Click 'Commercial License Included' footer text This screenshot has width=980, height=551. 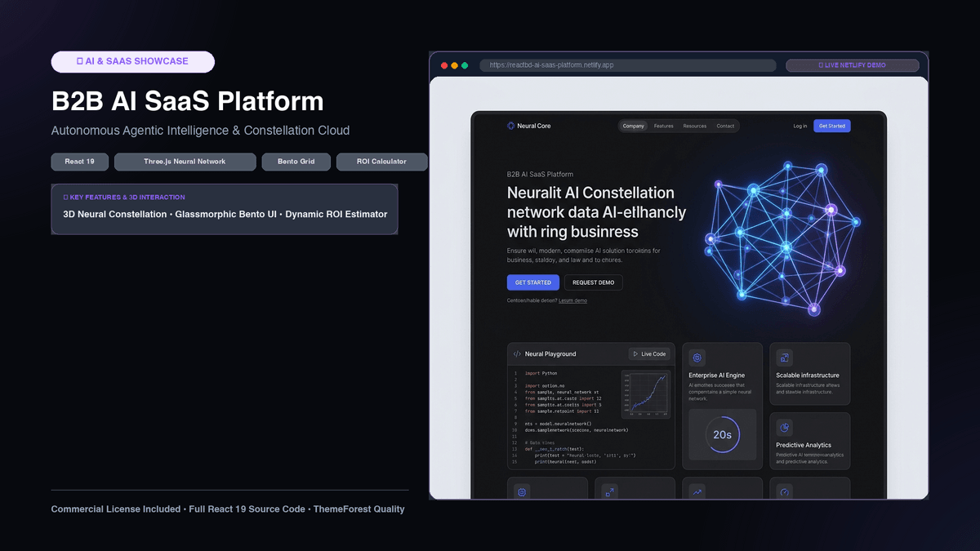pyautogui.click(x=116, y=509)
